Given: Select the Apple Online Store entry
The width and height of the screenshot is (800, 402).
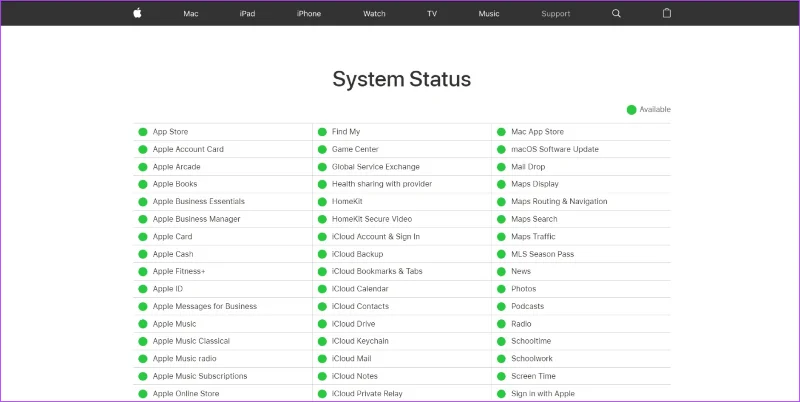Looking at the screenshot, I should pos(186,394).
